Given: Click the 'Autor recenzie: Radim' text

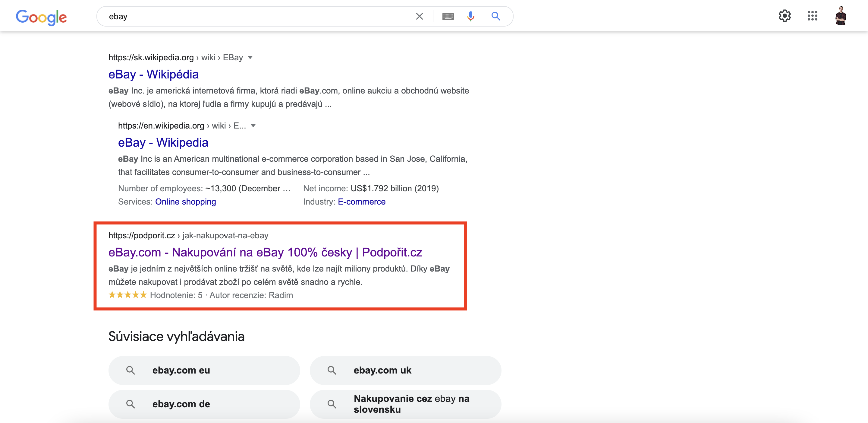Looking at the screenshot, I should coord(251,295).
